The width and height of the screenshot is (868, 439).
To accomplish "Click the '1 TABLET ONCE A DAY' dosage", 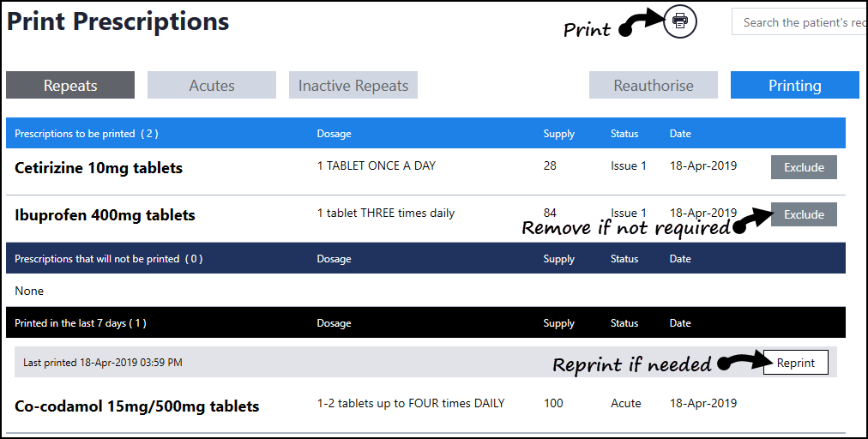I will coord(377,165).
